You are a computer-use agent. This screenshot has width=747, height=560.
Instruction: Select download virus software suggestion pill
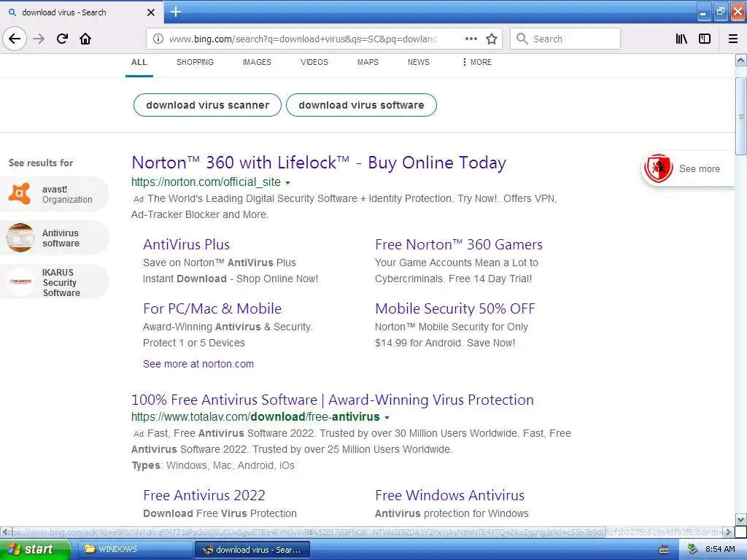click(361, 105)
